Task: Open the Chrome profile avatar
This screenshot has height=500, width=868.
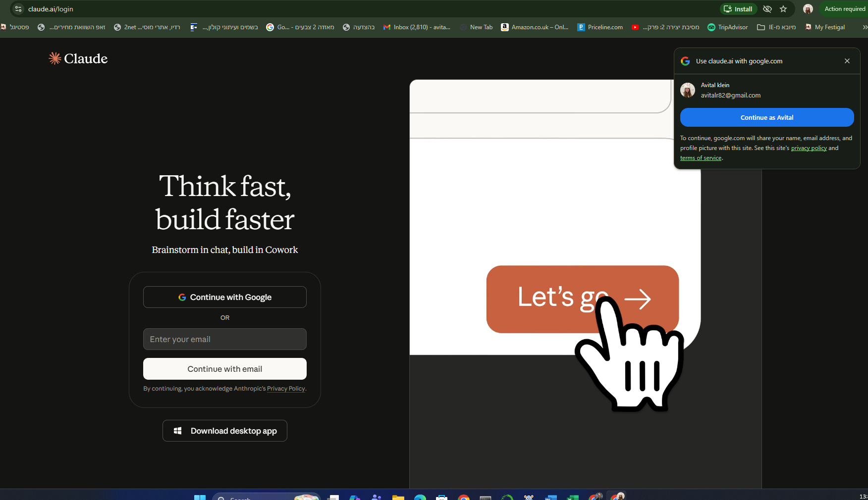Action: click(x=808, y=9)
